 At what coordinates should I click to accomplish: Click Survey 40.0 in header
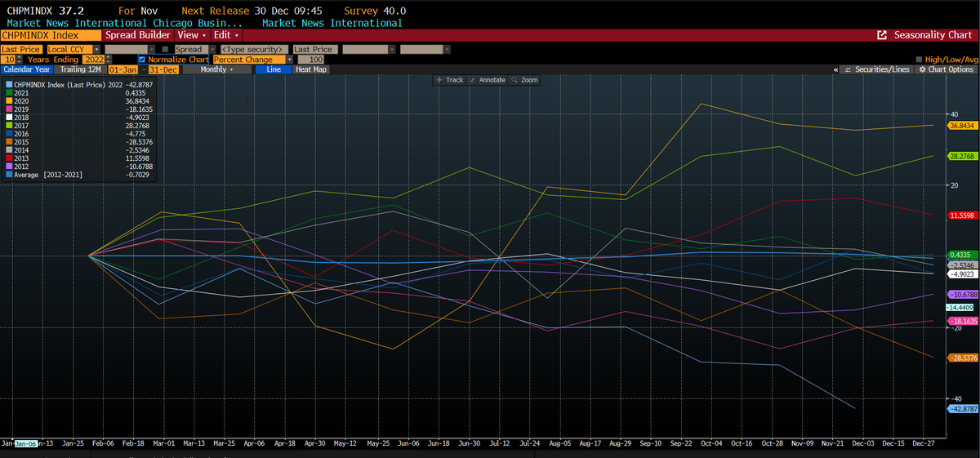(x=374, y=11)
